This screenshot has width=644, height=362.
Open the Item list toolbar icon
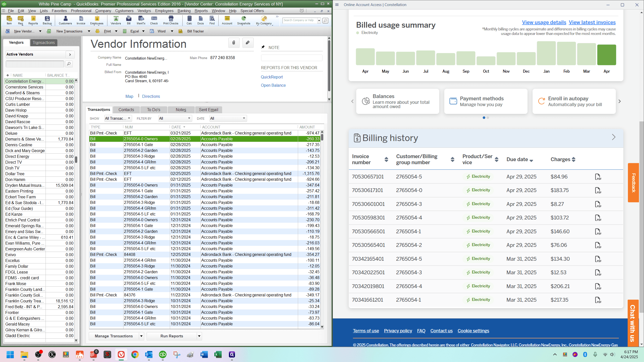tap(9, 20)
